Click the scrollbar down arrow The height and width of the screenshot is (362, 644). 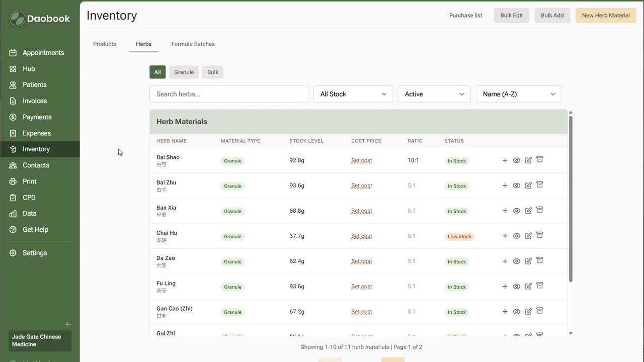coord(571,333)
